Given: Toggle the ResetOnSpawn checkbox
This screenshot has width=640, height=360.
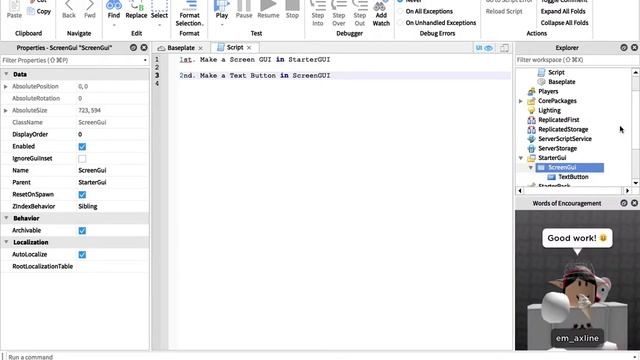Looking at the screenshot, I should click(x=82, y=194).
